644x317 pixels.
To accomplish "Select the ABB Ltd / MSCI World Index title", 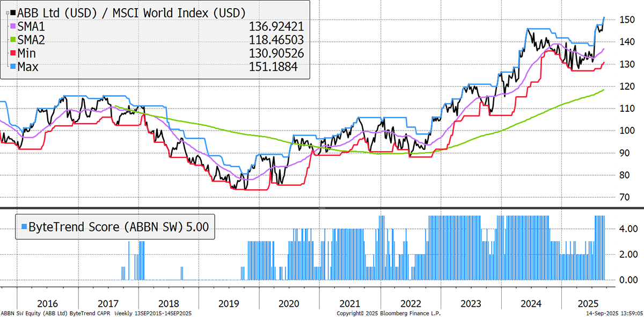I will tap(131, 12).
